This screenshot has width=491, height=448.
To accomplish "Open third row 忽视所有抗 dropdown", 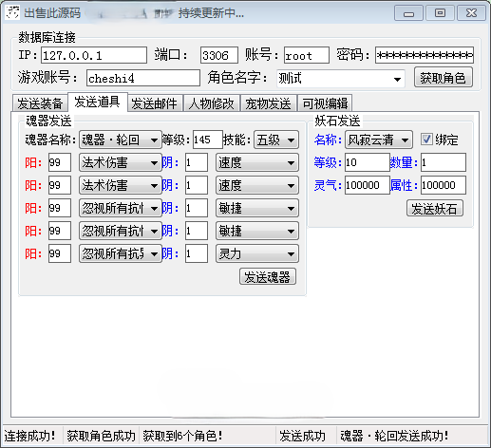I will [x=121, y=208].
